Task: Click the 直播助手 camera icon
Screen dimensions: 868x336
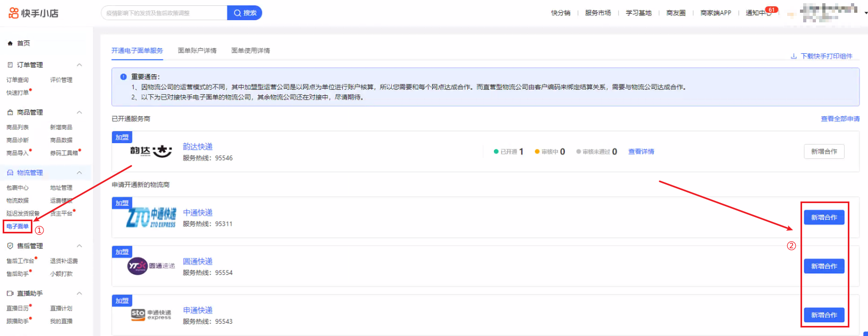Action: (x=10, y=293)
